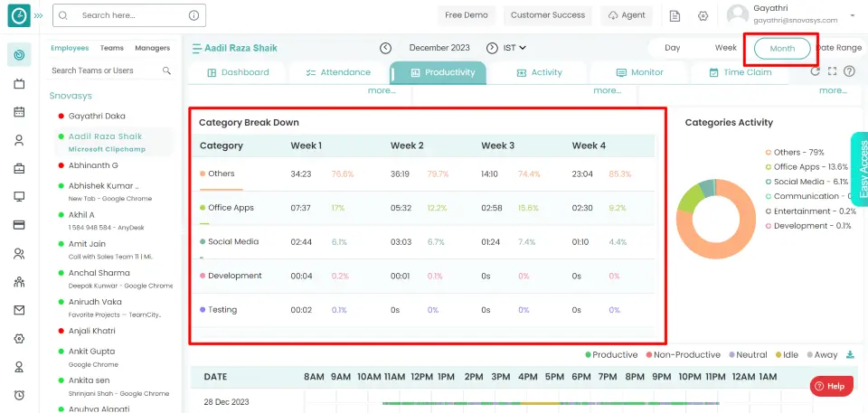
Task: Open the Monitor tab
Action: (639, 72)
